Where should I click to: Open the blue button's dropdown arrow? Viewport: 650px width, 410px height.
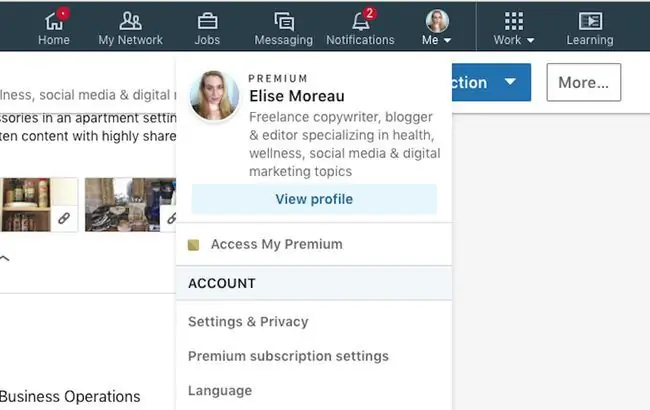510,82
